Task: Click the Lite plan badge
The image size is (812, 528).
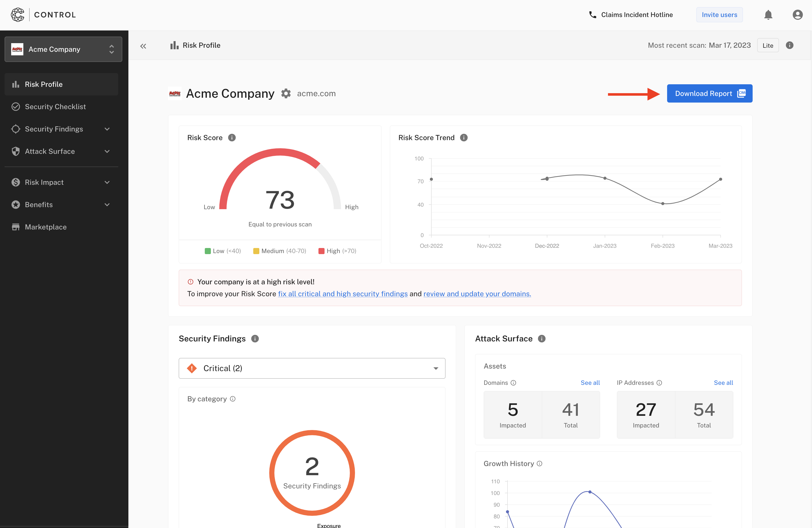Action: 768,45
